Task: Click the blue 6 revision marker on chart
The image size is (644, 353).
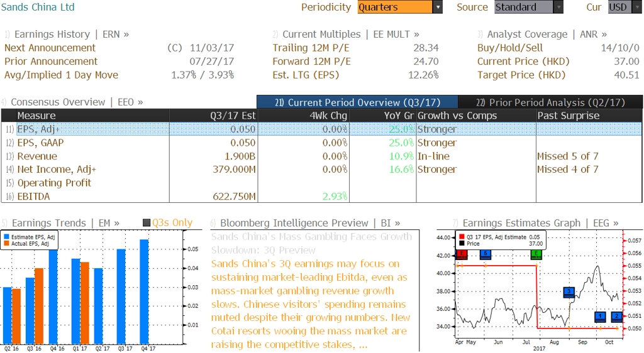Action: (486, 254)
